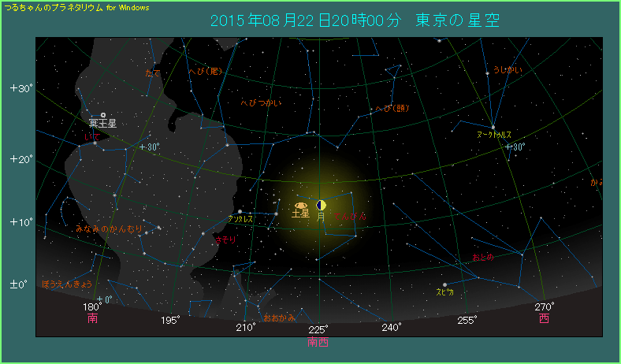The width and height of the screenshot is (621, 364).
Task: Click the Boötes label うしかい
Action: (x=508, y=71)
